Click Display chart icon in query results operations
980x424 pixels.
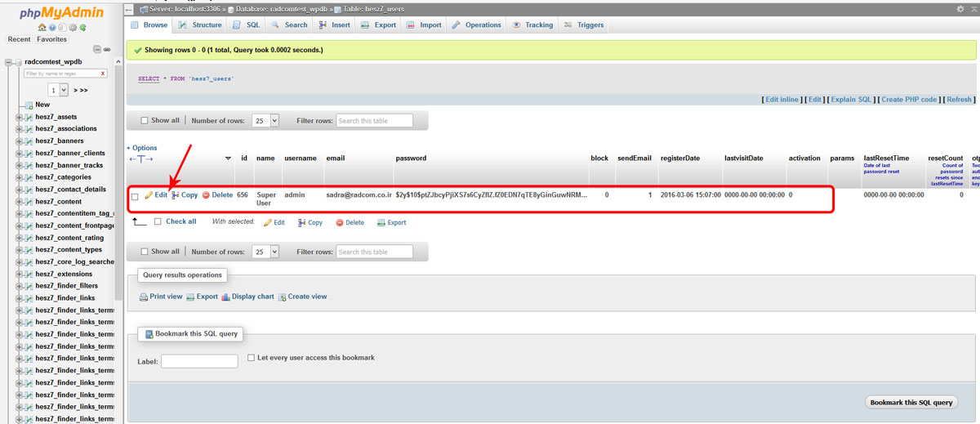(x=226, y=297)
